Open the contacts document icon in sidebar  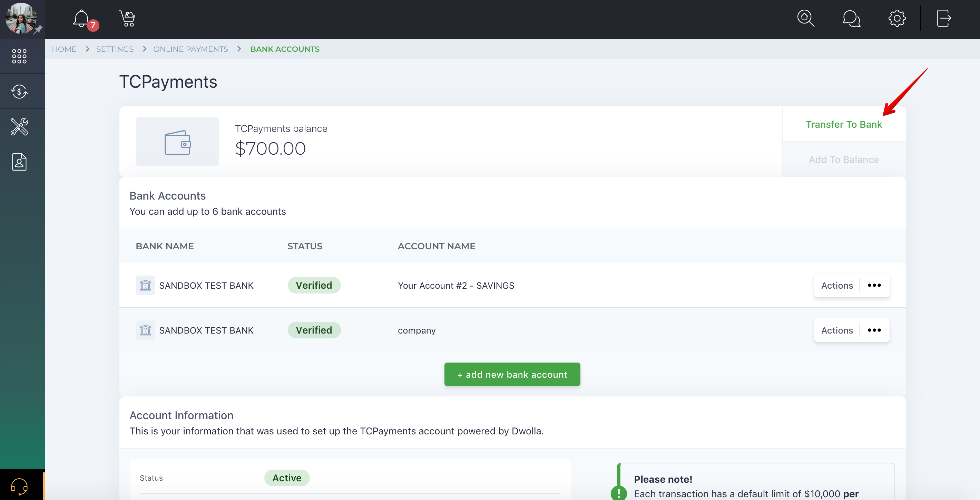tap(19, 162)
